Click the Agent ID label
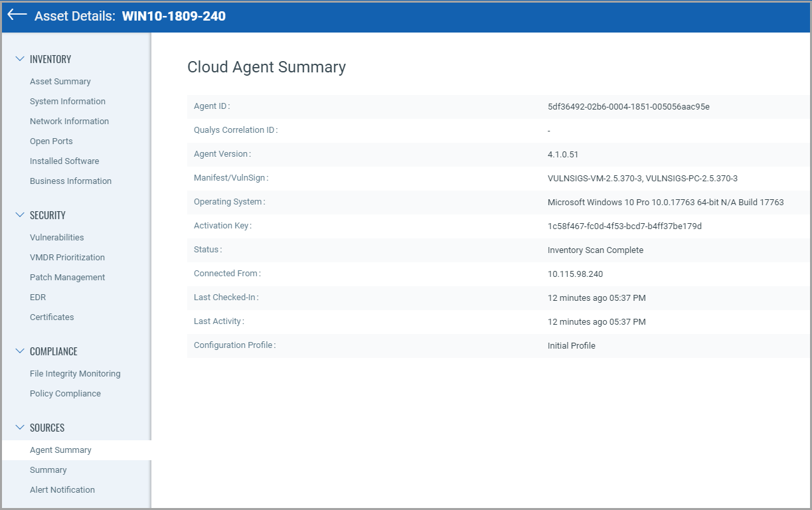This screenshot has width=812, height=510. click(212, 106)
